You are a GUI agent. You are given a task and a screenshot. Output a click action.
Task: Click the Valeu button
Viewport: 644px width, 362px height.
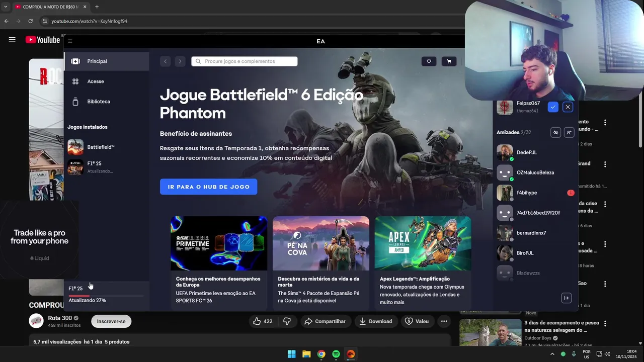[x=417, y=321]
